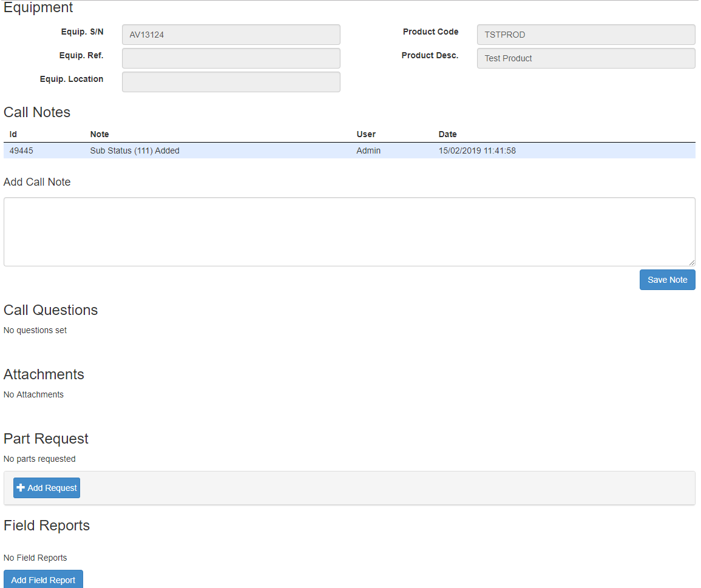
Task: Click the User column header
Action: [x=366, y=134]
